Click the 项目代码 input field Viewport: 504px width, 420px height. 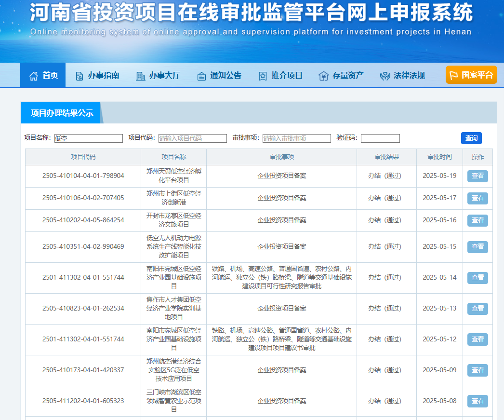[192, 138]
